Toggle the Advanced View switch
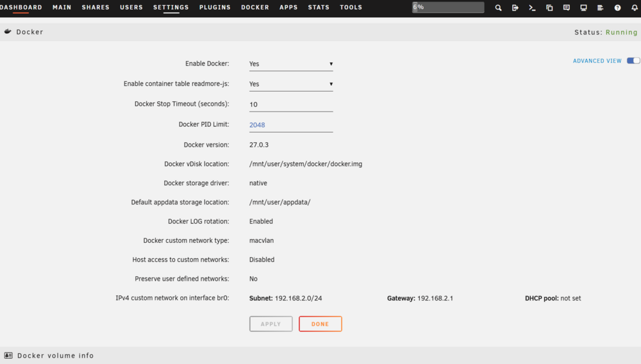The image size is (641, 364). (633, 60)
